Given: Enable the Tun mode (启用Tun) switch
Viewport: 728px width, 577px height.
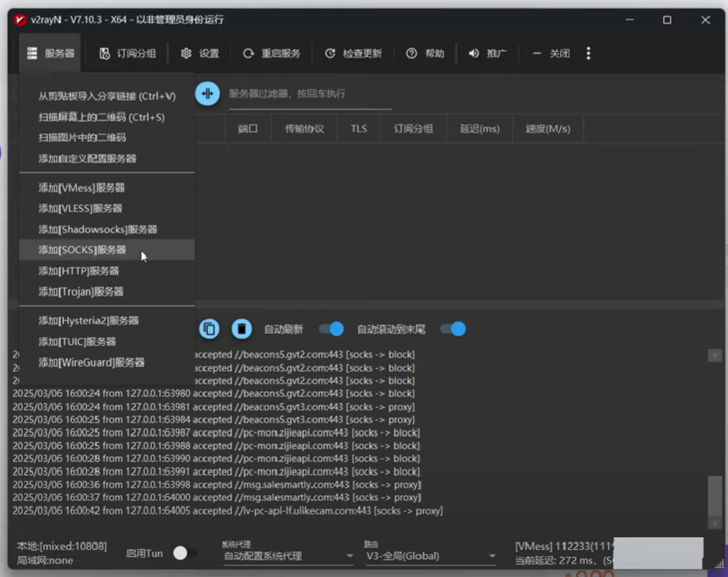Looking at the screenshot, I should click(185, 553).
